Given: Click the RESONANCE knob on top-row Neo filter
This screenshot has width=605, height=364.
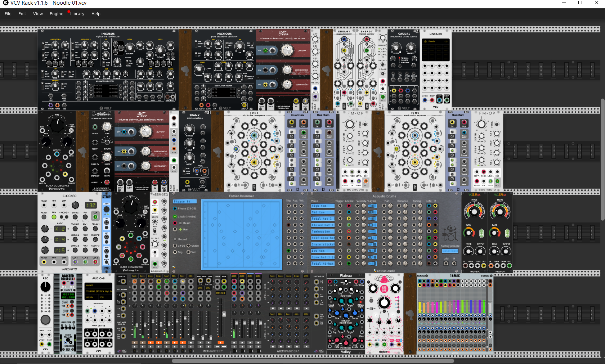Looking at the screenshot, I should pyautogui.click(x=287, y=70).
